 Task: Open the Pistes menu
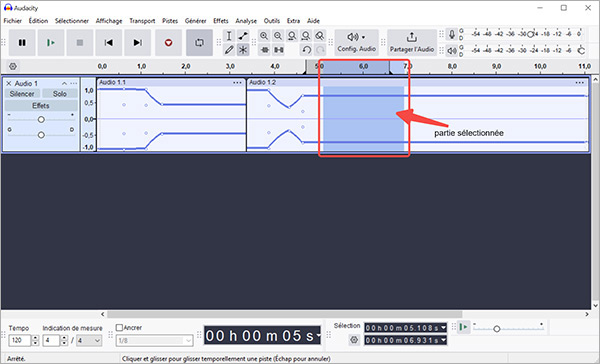[170, 21]
